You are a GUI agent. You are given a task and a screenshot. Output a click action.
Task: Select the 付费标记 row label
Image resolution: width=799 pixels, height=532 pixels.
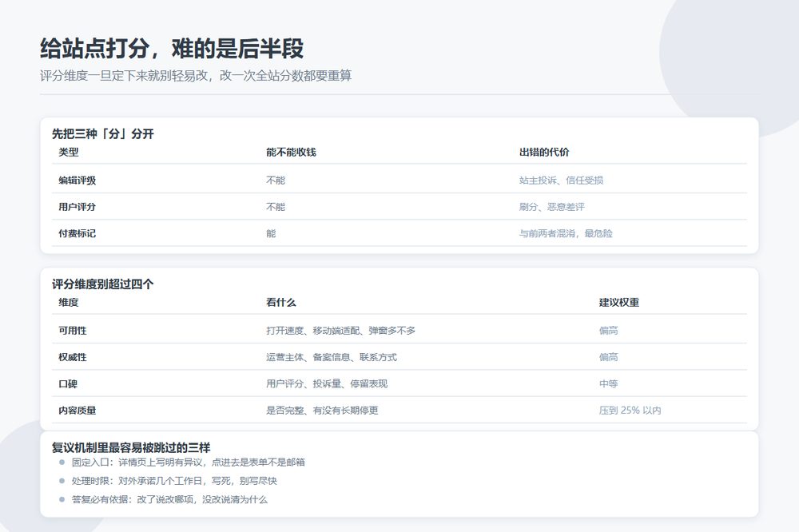point(77,233)
